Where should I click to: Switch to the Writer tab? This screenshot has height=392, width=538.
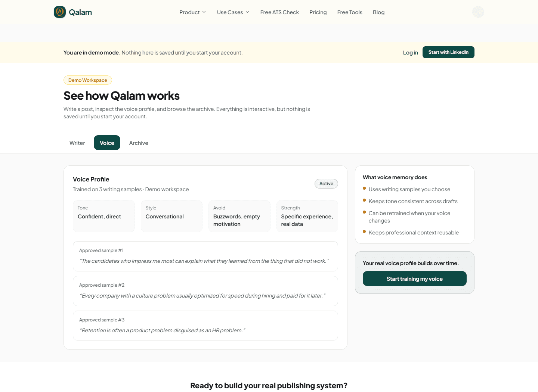click(77, 143)
